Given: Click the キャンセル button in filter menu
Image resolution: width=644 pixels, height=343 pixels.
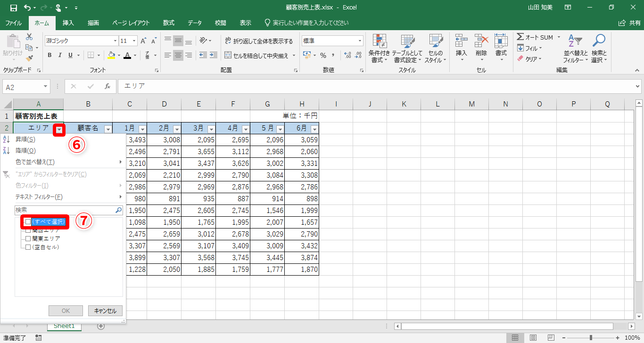Looking at the screenshot, I should click(x=105, y=310).
